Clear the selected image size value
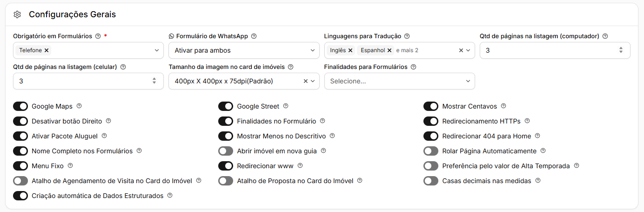This screenshot has height=212, width=644. [x=306, y=81]
